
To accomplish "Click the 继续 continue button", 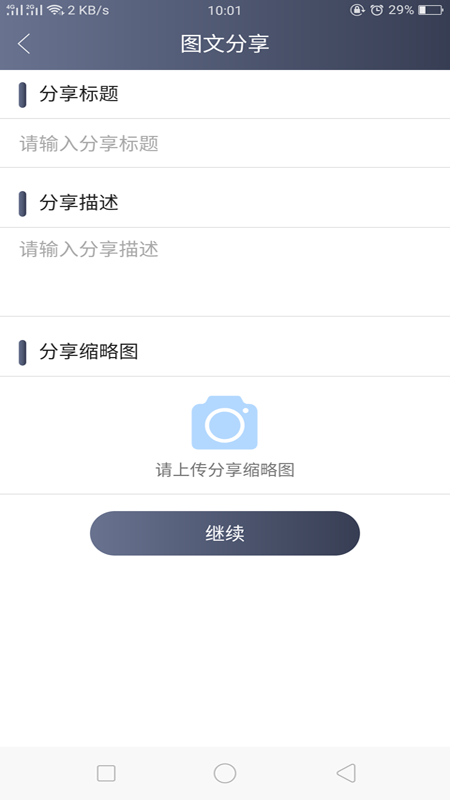I will pyautogui.click(x=225, y=533).
